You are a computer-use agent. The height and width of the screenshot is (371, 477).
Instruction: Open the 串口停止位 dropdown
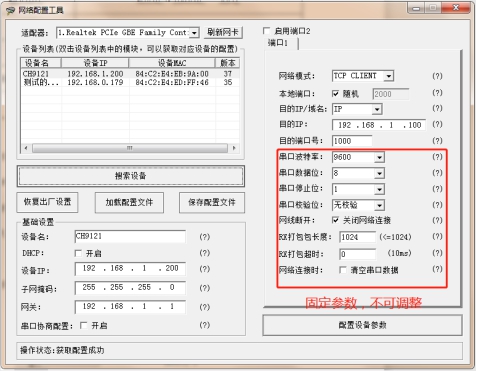coord(379,189)
